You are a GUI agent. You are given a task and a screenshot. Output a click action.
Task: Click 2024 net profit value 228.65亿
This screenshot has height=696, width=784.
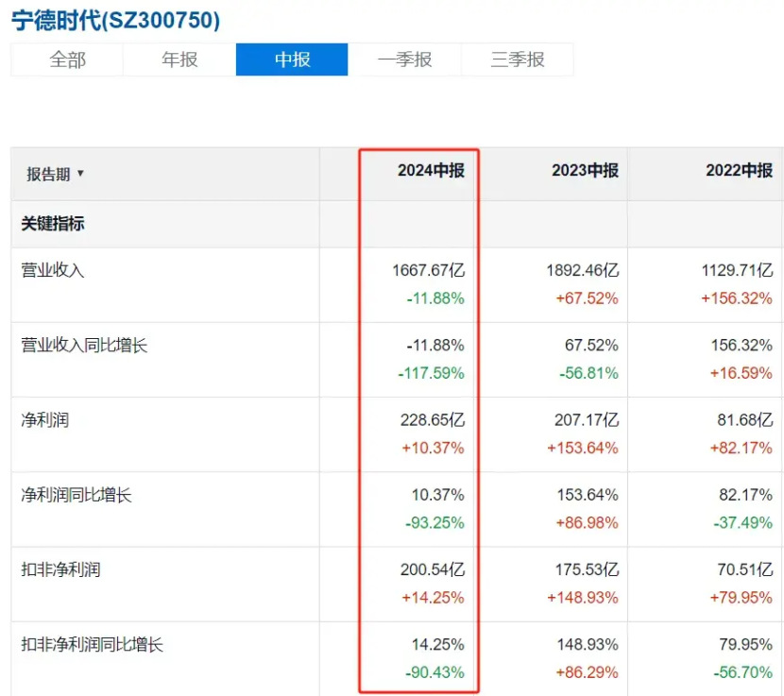pos(432,420)
